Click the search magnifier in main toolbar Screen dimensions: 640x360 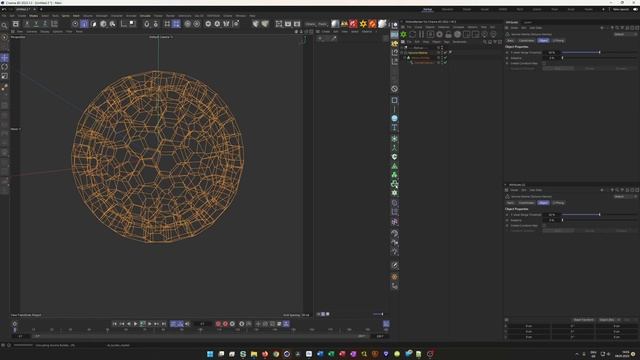click(x=4, y=25)
